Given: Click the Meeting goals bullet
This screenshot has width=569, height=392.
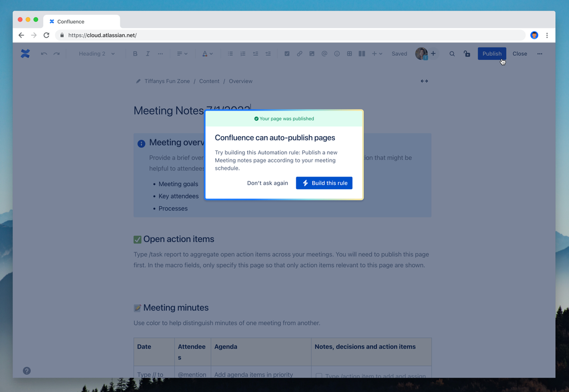Looking at the screenshot, I should pos(178,184).
